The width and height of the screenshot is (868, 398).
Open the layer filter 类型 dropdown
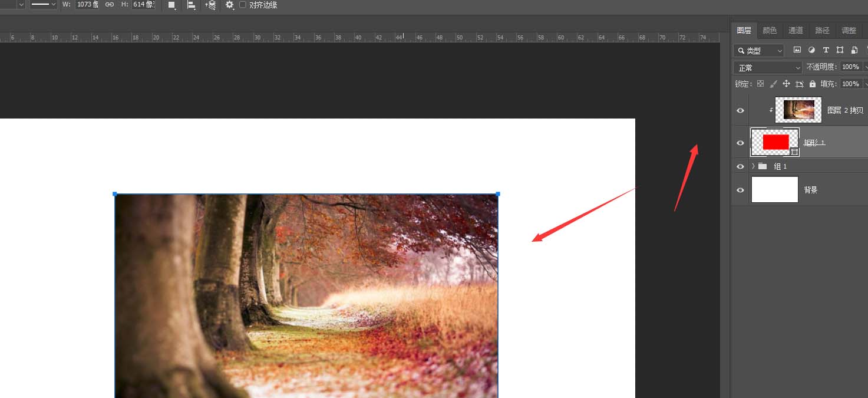coord(758,50)
